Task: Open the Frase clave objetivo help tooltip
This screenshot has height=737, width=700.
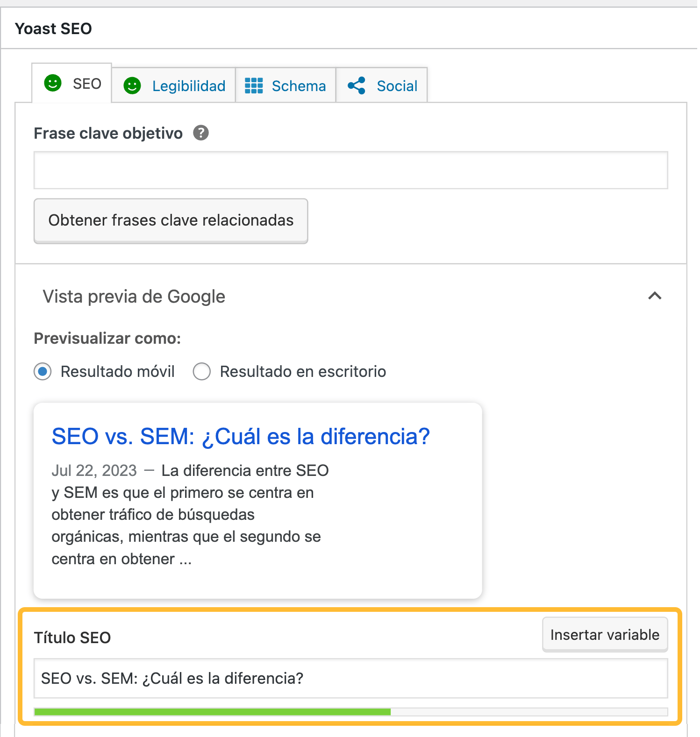Action: pos(201,133)
